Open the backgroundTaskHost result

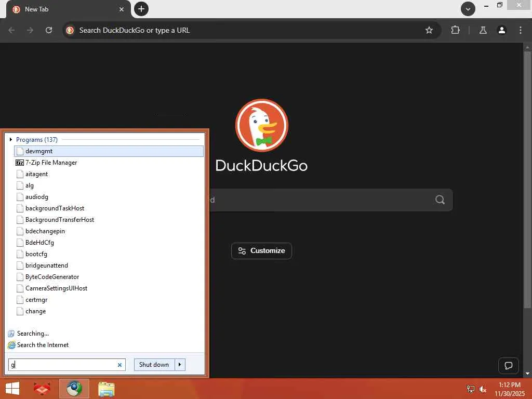109,208
